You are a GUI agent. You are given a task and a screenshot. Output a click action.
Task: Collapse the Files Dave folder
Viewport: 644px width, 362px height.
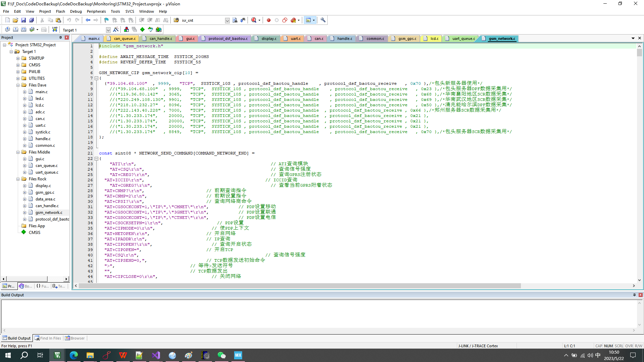(x=18, y=85)
